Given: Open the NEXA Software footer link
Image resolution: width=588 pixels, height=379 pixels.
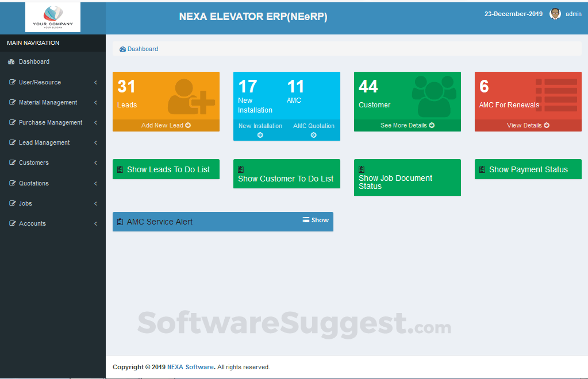Looking at the screenshot, I should 190,367.
